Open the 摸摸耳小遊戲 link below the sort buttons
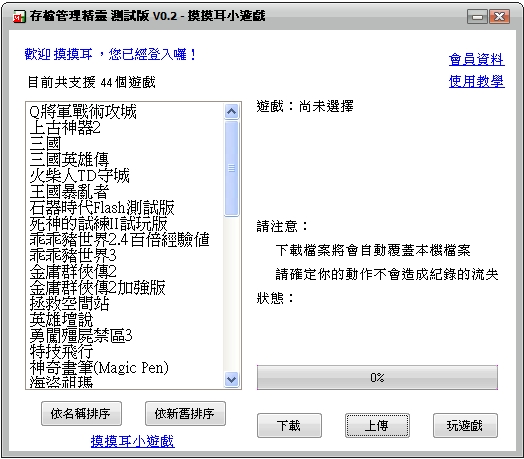This screenshot has width=524, height=459. pos(132,441)
